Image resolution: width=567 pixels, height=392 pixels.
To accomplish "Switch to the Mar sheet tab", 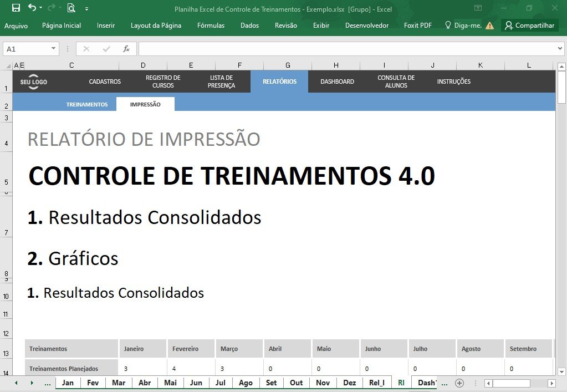I will point(119,383).
